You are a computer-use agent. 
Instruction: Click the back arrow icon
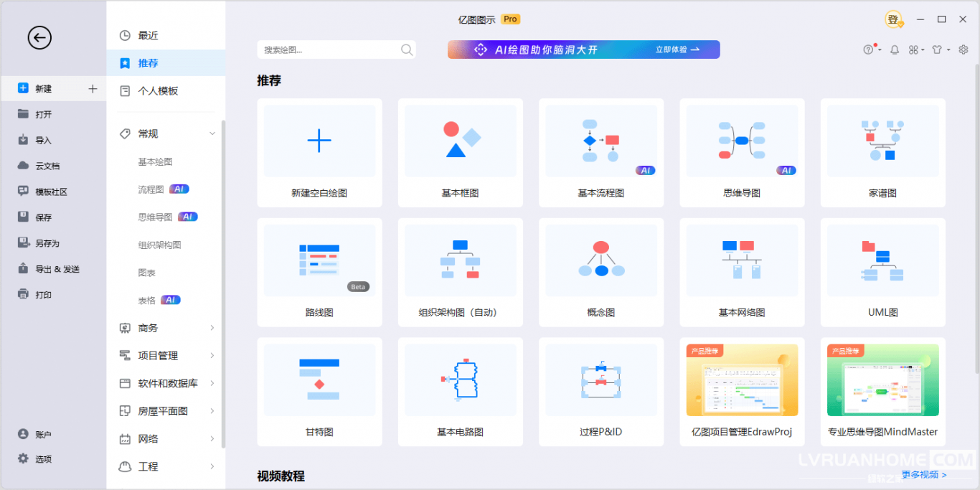(39, 38)
